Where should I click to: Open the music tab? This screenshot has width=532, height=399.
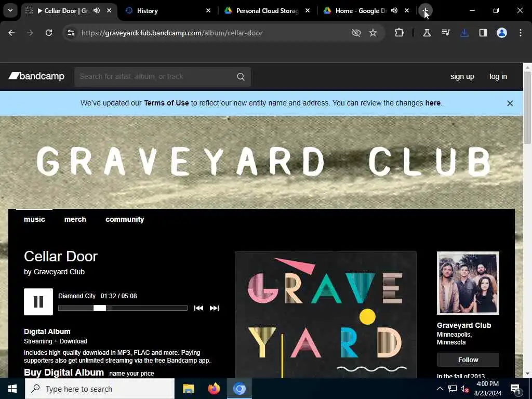[34, 220]
